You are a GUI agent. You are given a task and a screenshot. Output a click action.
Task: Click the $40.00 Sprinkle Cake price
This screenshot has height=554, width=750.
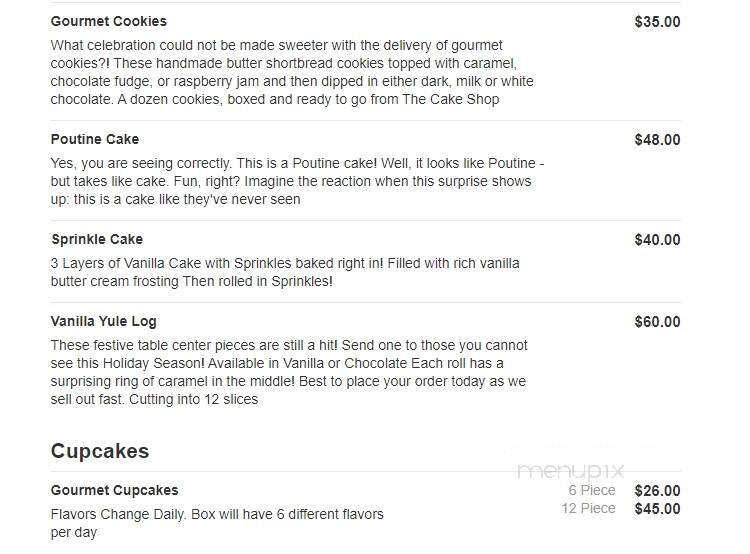pyautogui.click(x=657, y=240)
